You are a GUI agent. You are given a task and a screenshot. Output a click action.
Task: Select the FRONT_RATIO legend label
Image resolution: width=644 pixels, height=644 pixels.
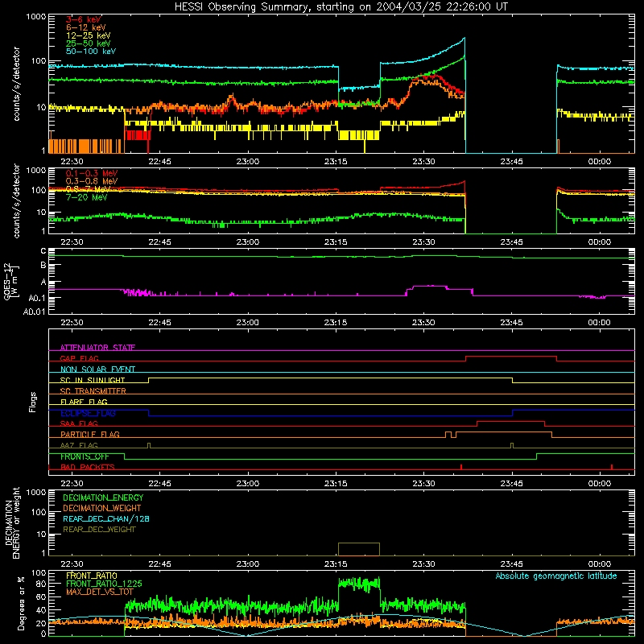(x=92, y=576)
